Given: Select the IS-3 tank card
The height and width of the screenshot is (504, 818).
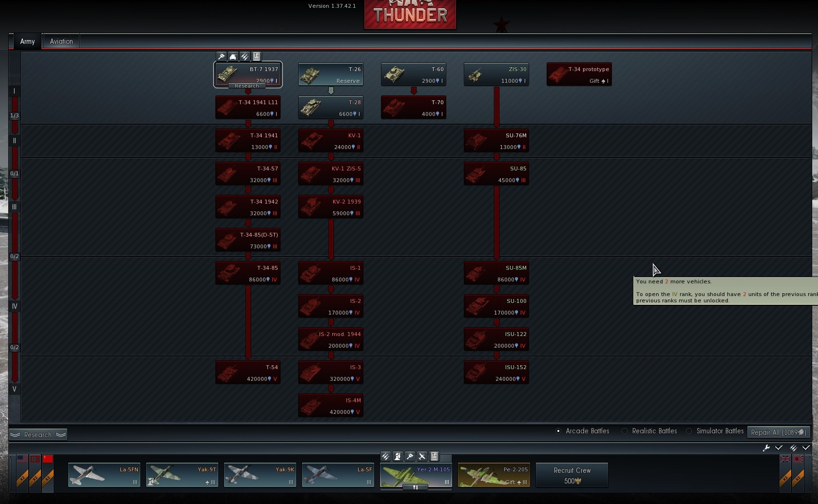Looking at the screenshot, I should (x=331, y=373).
